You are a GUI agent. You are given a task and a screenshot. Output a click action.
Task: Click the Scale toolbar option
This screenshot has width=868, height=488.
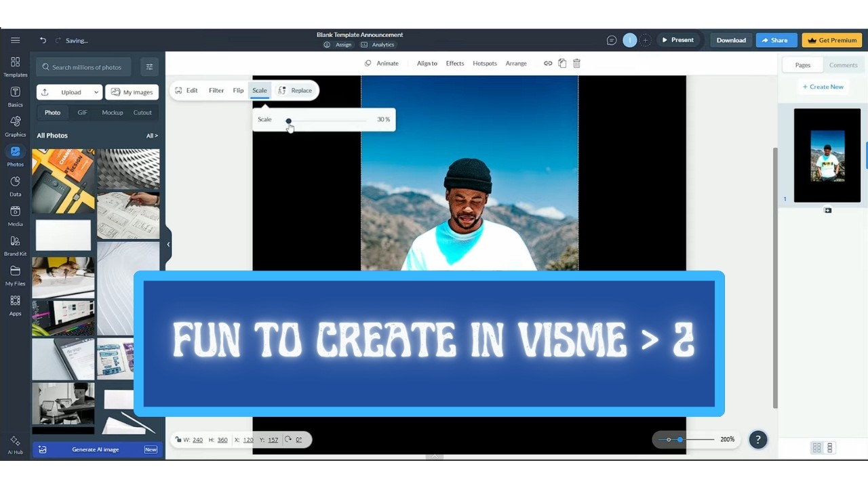tap(260, 90)
